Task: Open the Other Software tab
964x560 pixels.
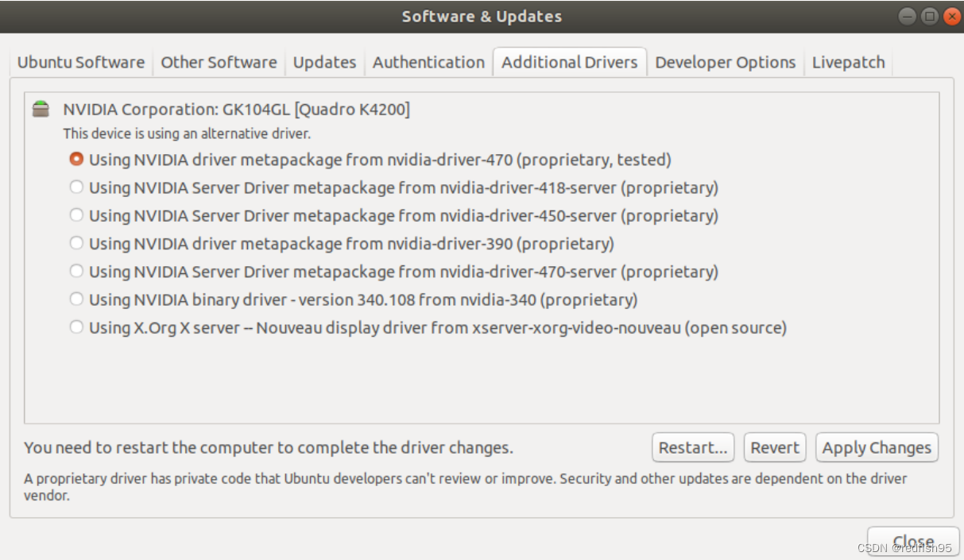Action: coord(219,62)
